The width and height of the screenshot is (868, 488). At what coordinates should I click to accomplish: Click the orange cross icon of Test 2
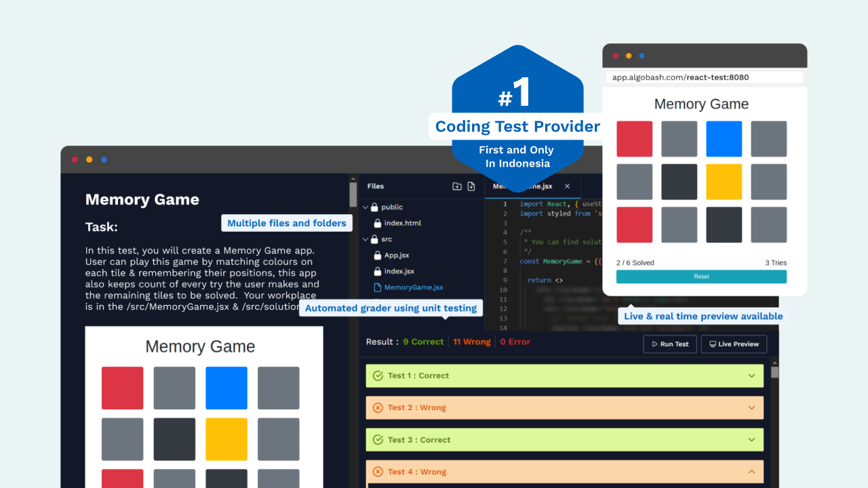378,408
